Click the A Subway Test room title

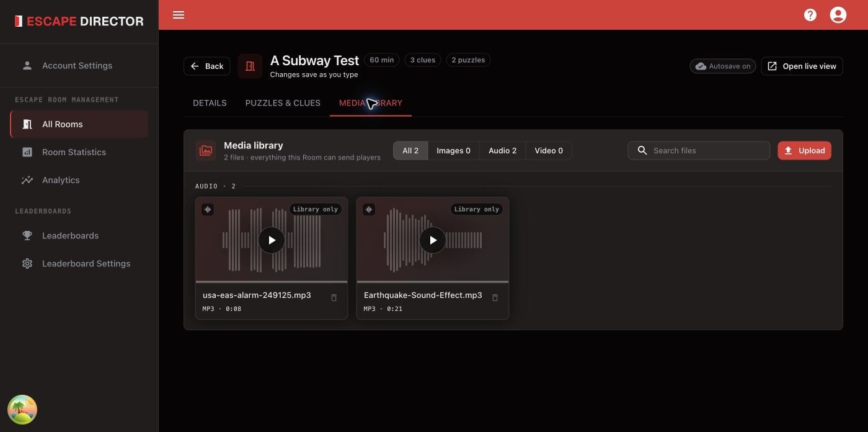tap(314, 61)
